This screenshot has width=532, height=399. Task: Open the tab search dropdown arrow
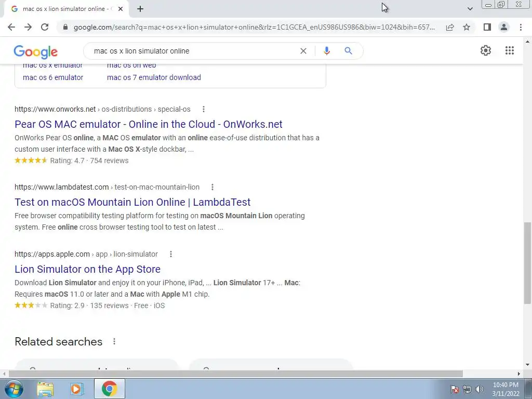click(x=470, y=9)
